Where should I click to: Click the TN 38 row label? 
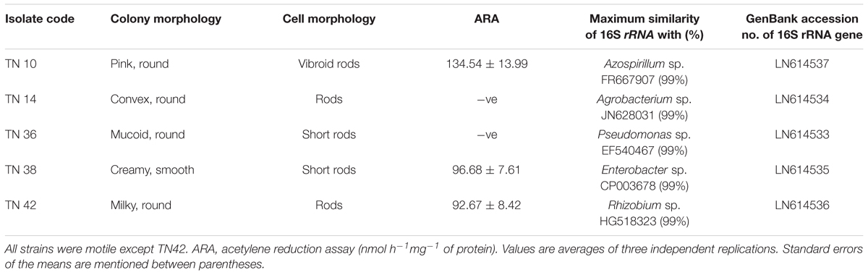(21, 169)
